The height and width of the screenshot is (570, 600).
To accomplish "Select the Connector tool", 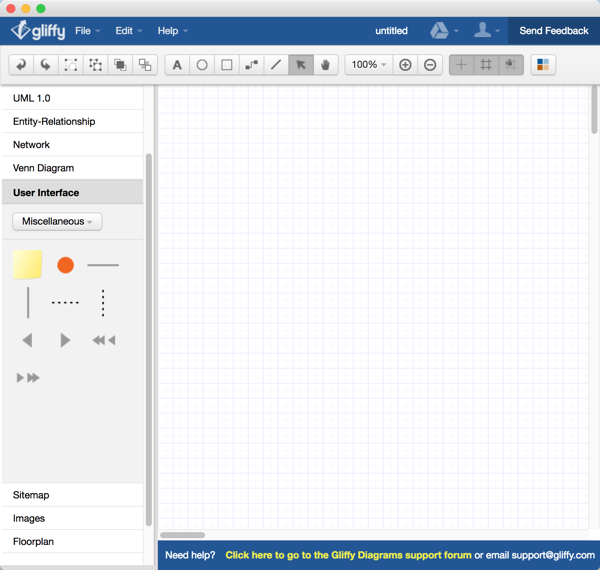I will [251, 65].
